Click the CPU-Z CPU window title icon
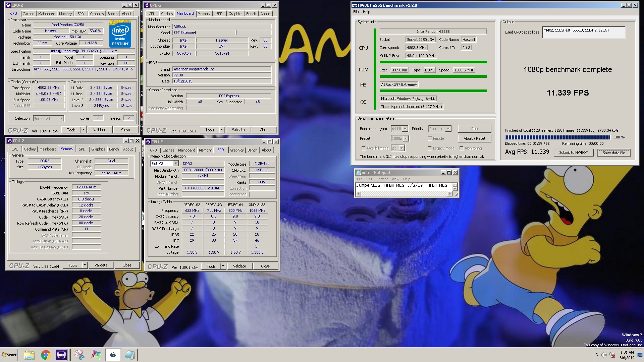This screenshot has height=362, width=644. click(9, 5)
